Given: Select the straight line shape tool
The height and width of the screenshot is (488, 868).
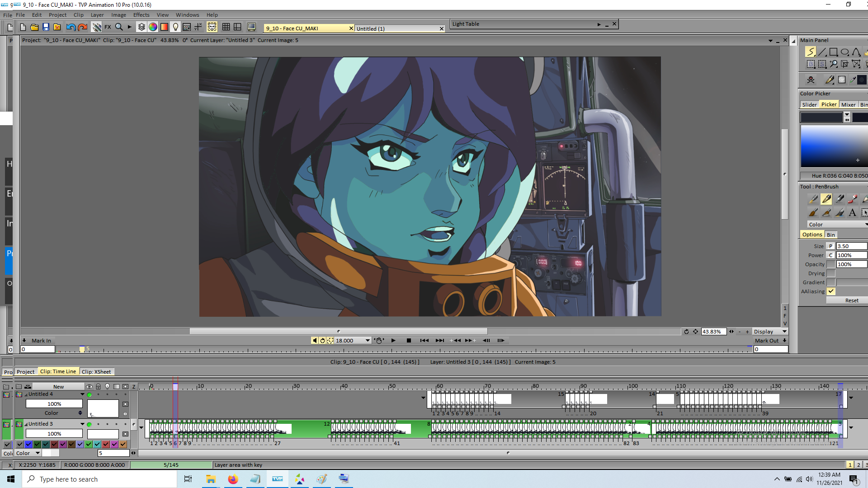Looking at the screenshot, I should point(822,52).
